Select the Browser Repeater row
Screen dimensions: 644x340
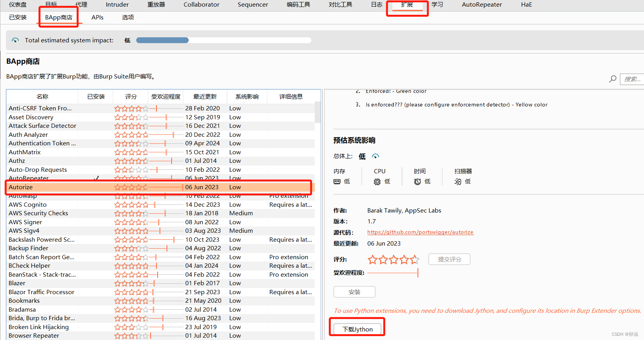tap(161, 335)
